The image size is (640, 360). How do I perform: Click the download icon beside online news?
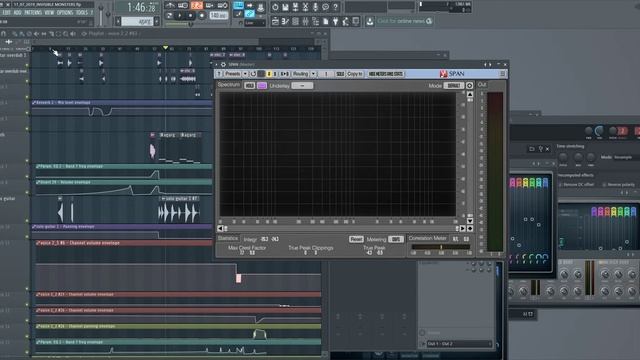(x=370, y=21)
